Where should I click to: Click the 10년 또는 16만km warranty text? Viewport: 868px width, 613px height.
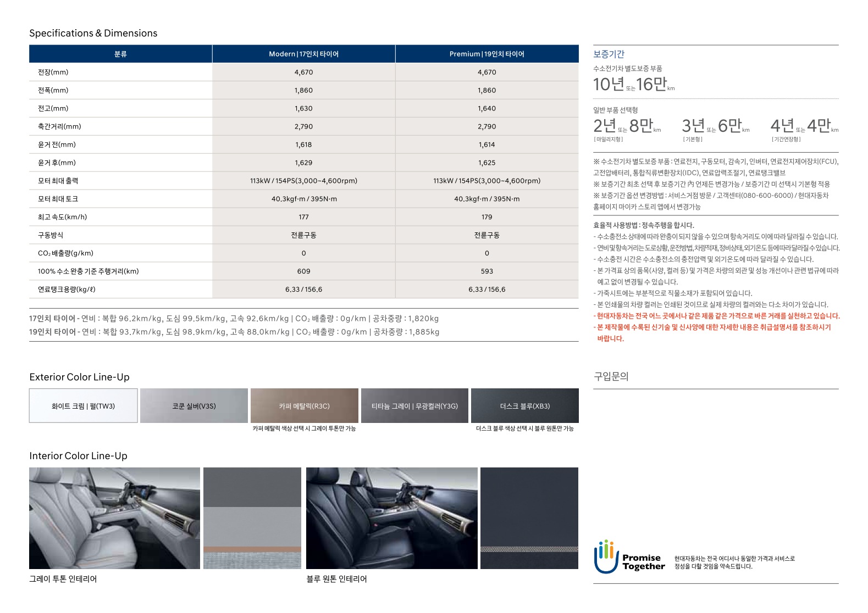(x=633, y=84)
